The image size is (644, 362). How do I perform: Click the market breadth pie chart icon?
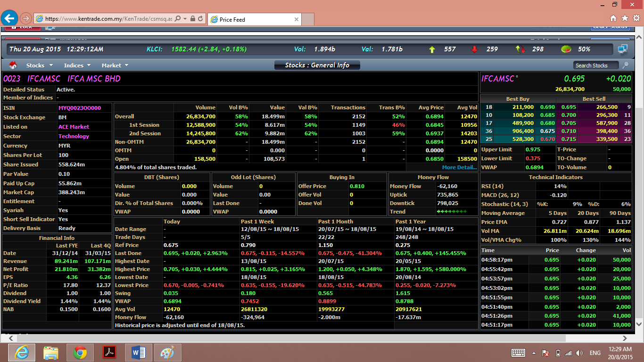pyautogui.click(x=566, y=49)
